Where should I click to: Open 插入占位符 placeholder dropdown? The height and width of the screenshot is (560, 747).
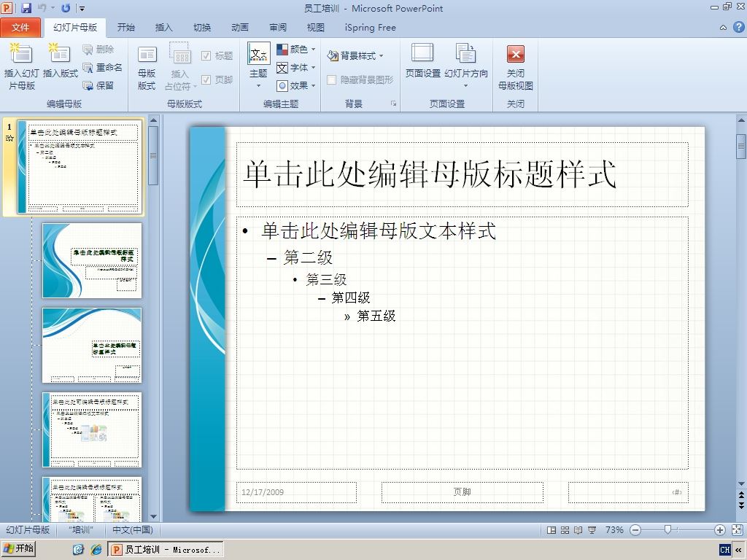(x=180, y=67)
